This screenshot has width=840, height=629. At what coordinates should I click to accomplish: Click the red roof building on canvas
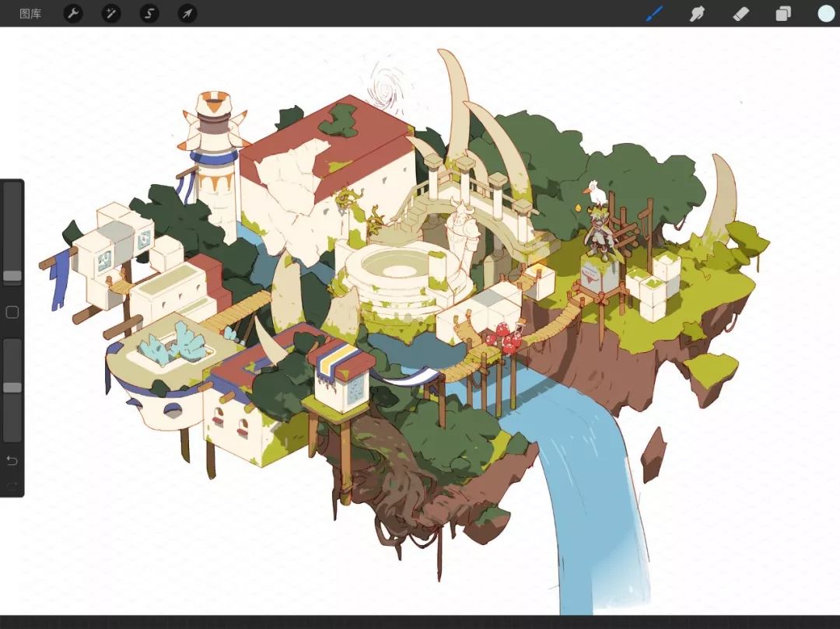click(328, 176)
